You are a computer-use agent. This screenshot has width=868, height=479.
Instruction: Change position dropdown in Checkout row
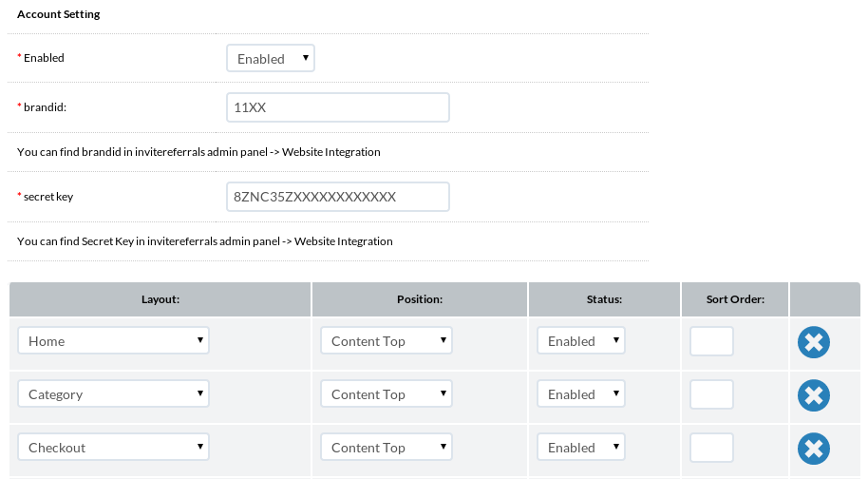coord(387,447)
